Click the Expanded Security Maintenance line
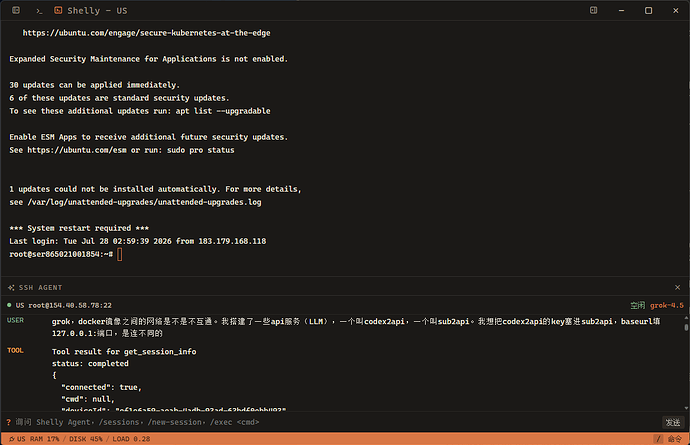The image size is (690, 445). tap(148, 59)
